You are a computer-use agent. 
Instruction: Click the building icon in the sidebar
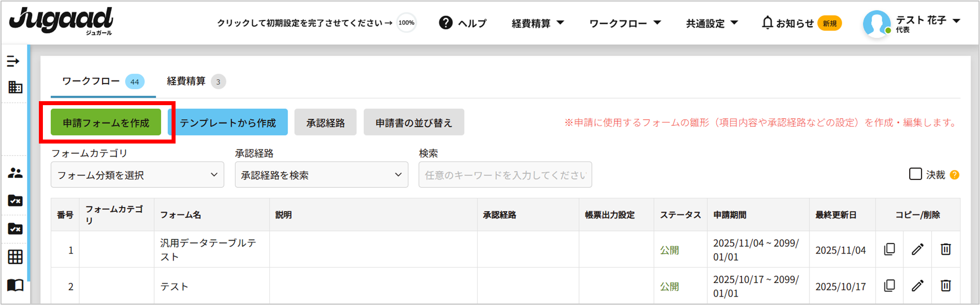(x=15, y=87)
